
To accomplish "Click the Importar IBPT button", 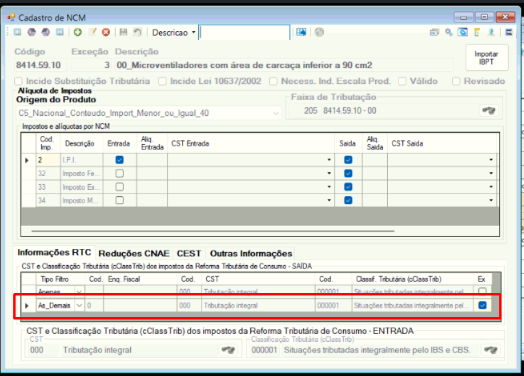I will pos(487,57).
